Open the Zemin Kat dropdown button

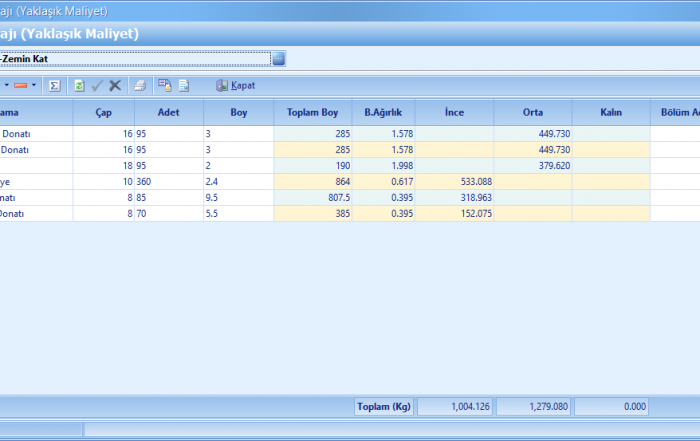(279, 59)
